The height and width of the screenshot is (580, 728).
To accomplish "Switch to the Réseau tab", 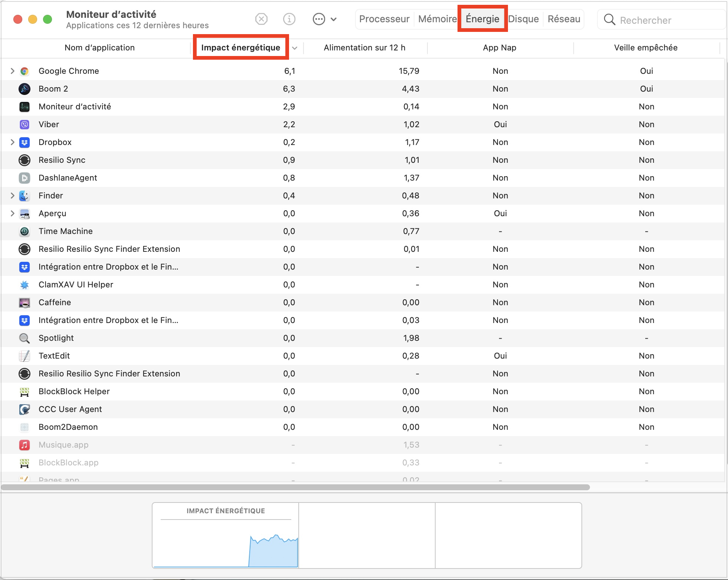I will click(564, 19).
